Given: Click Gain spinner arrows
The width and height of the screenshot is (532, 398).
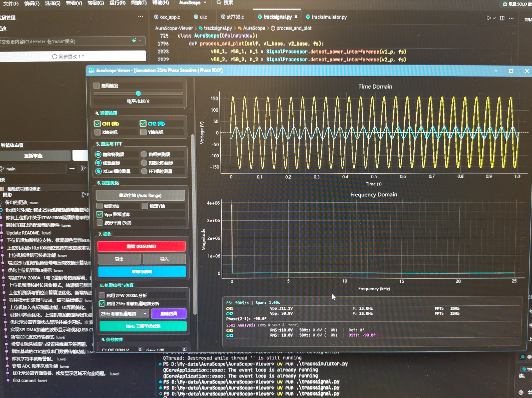Looking at the screenshot, I should click(184, 349).
